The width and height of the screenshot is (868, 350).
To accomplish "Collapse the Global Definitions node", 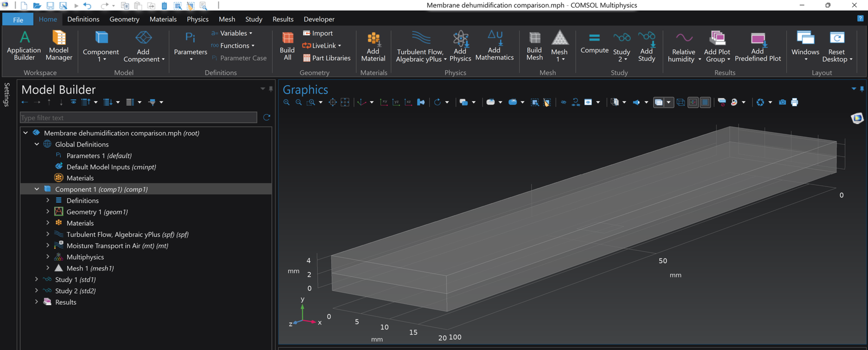I will 36,144.
